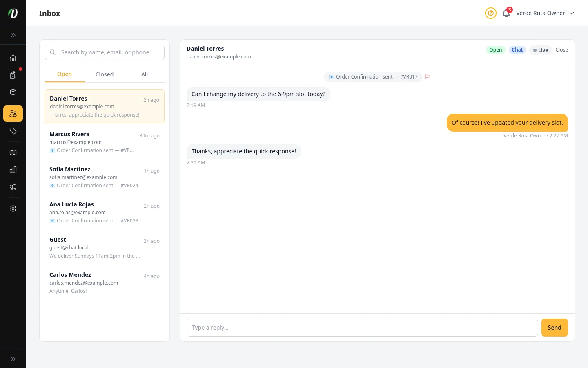Viewport: 588px width, 368px height.
Task: Click the notification bell icon
Action: point(506,13)
